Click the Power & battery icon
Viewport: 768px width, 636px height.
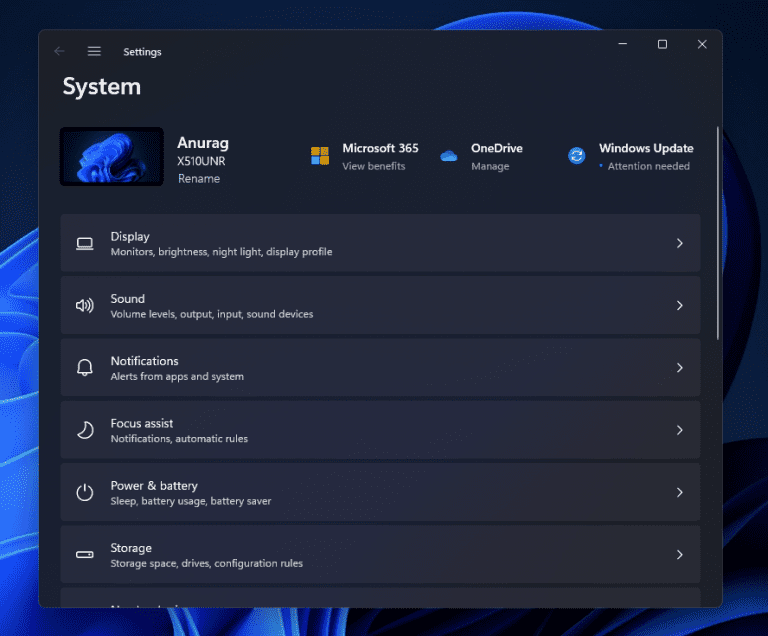pos(85,492)
